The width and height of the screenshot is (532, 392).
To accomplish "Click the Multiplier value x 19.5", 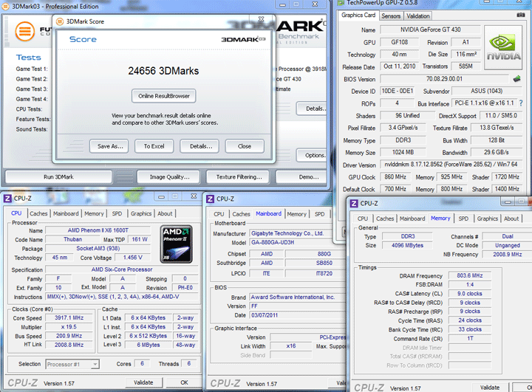I will [x=69, y=327].
